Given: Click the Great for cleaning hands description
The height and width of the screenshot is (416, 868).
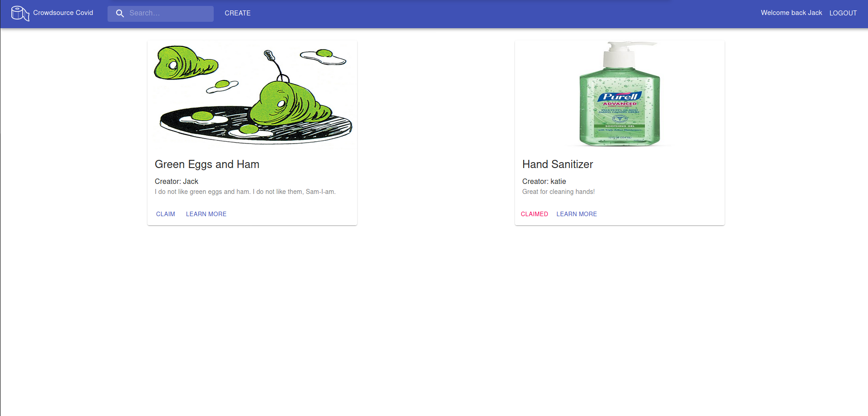Looking at the screenshot, I should pyautogui.click(x=559, y=192).
